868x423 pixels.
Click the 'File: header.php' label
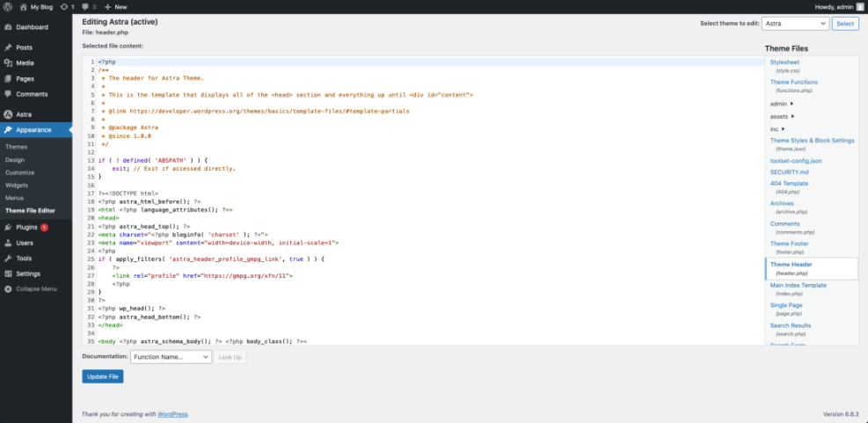click(x=106, y=33)
